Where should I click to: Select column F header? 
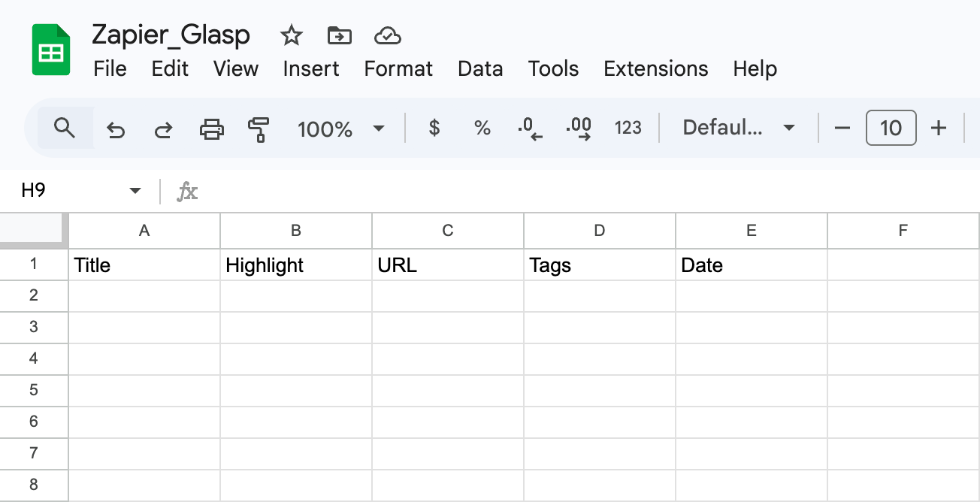click(x=903, y=231)
